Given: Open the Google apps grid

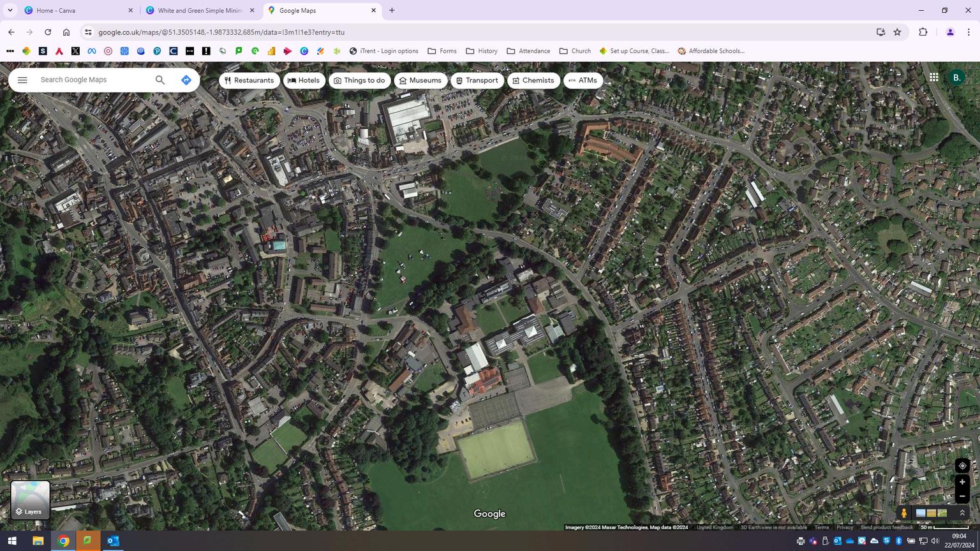Looking at the screenshot, I should (933, 77).
